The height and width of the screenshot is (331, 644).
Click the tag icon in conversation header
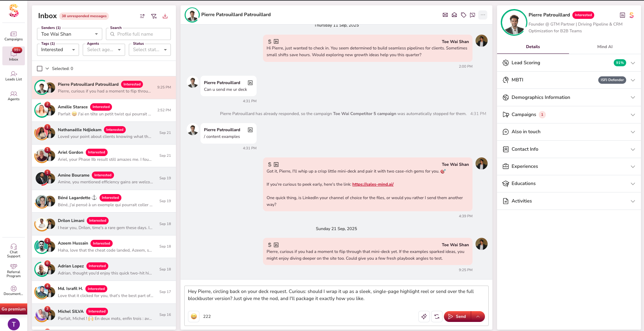click(x=463, y=15)
